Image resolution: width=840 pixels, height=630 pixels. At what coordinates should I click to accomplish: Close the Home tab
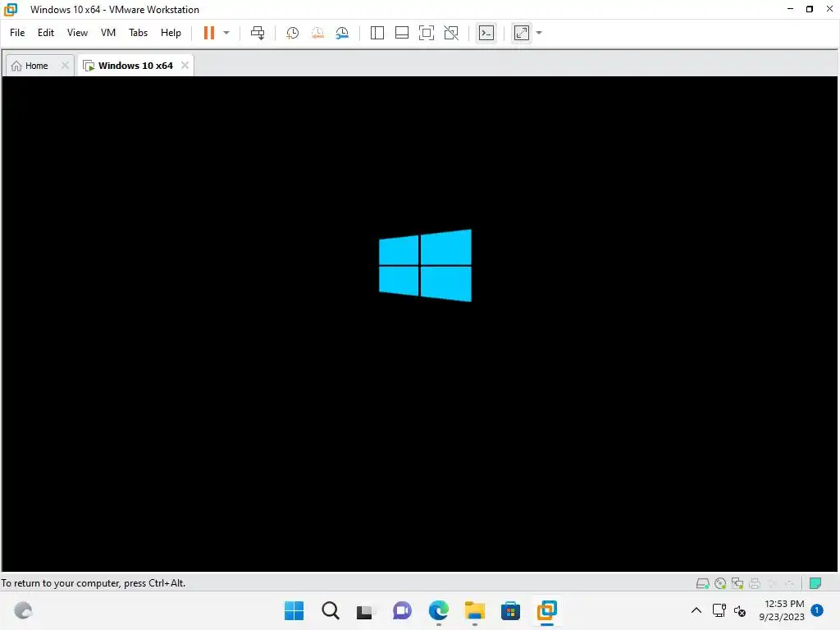(x=65, y=65)
